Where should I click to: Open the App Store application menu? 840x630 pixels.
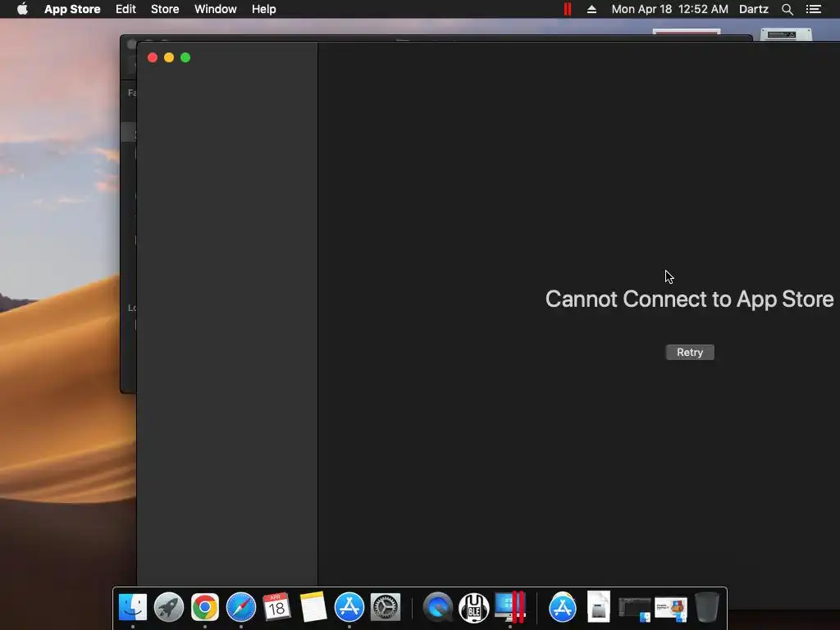click(x=72, y=9)
